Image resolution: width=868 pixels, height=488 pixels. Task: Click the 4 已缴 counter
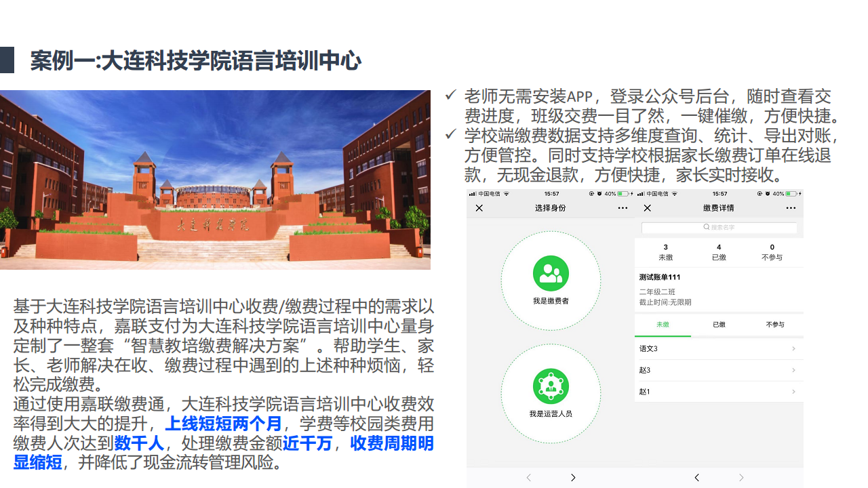(719, 252)
